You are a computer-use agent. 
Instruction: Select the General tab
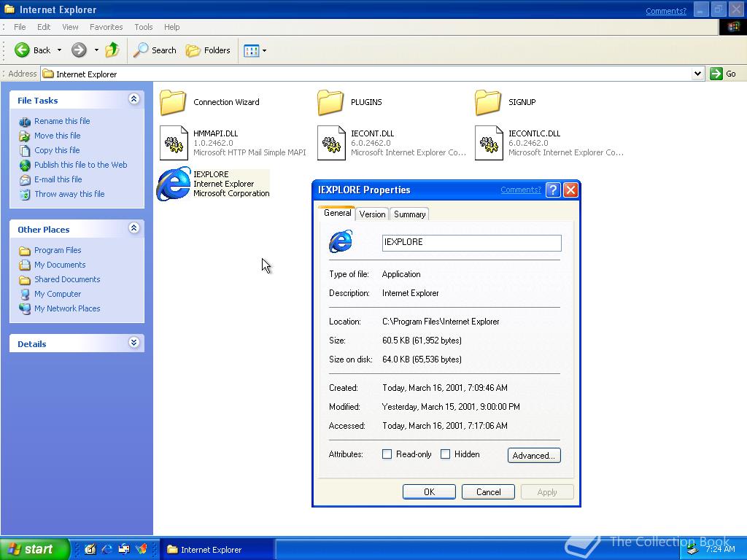[337, 213]
